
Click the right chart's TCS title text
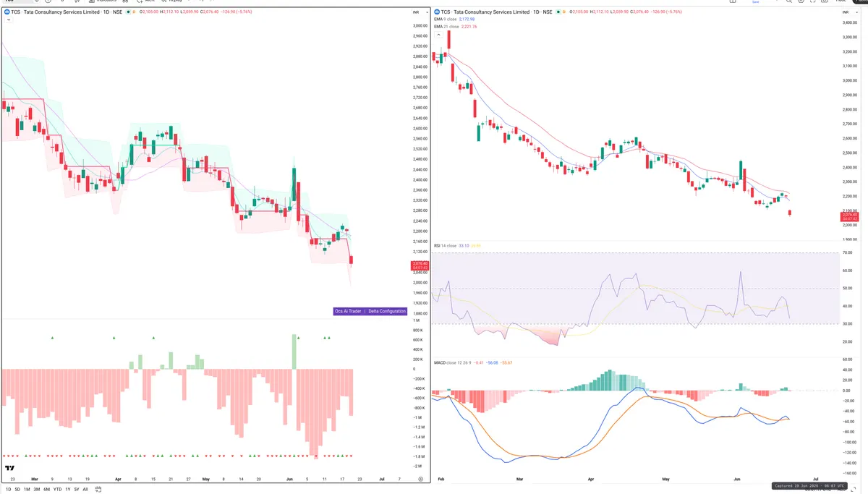tap(496, 12)
